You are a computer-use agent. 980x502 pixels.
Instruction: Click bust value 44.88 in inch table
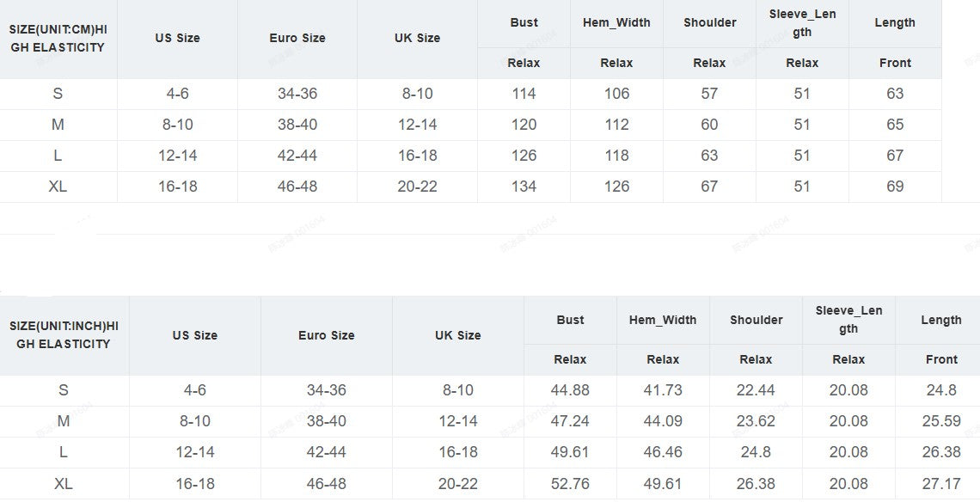tap(570, 390)
